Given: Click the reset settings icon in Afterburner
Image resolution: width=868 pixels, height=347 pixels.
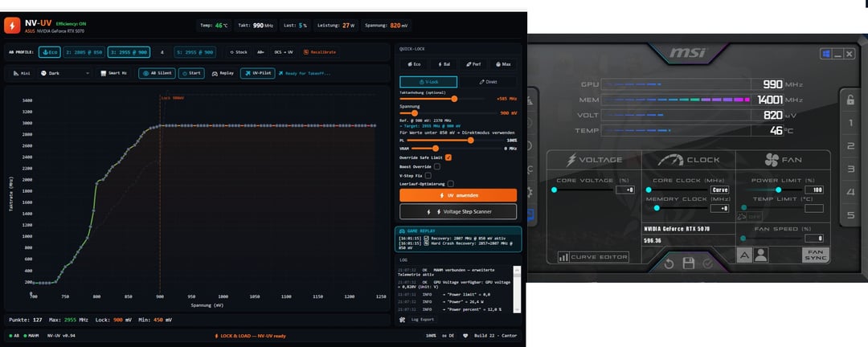Looking at the screenshot, I should pos(666,263).
